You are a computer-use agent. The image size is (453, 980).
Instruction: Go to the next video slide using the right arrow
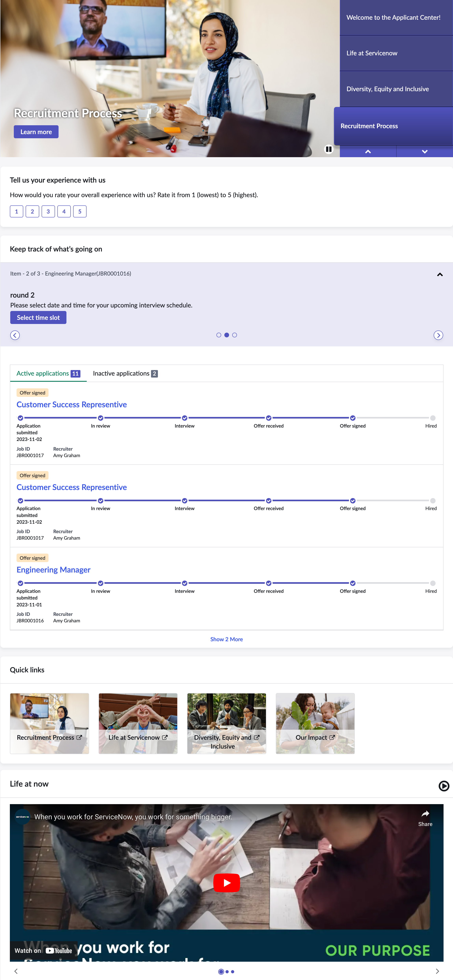(437, 971)
